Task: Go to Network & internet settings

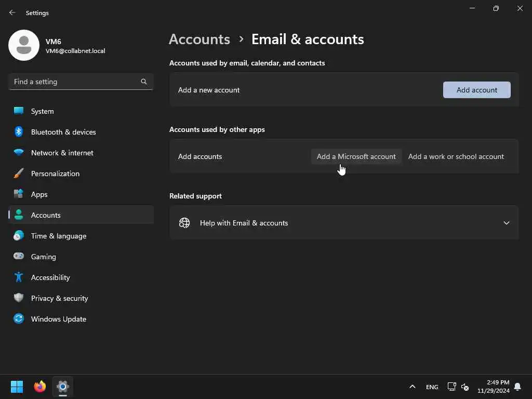Action: pyautogui.click(x=81, y=153)
